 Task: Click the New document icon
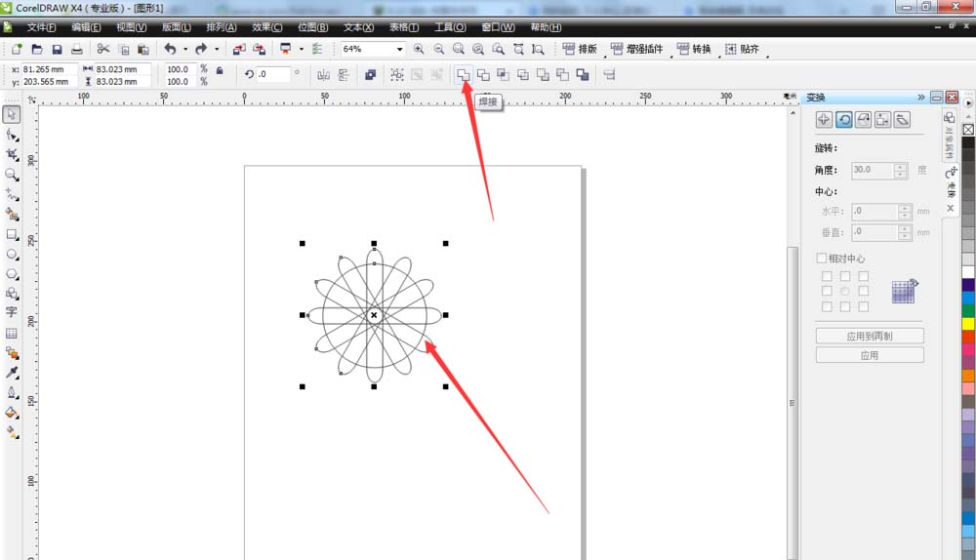tap(17, 49)
